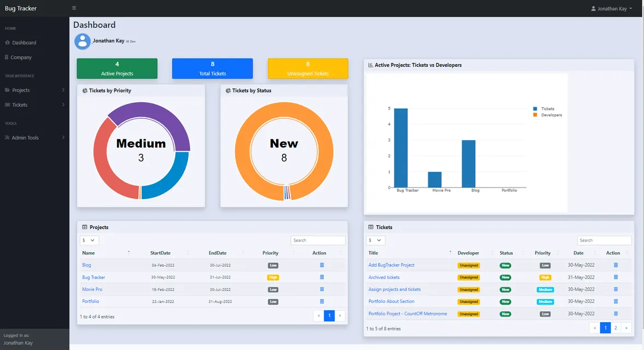Open the Projects table page-size dropdown
644x350 pixels.
pos(89,240)
